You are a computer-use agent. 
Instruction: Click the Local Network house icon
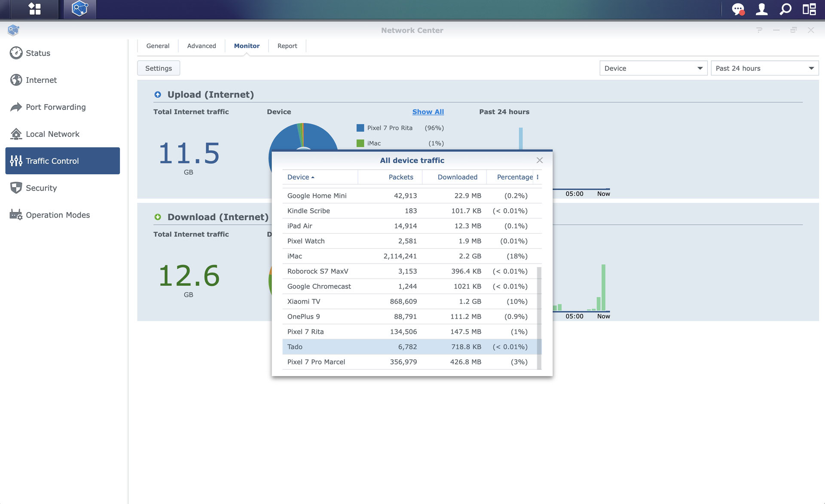[x=16, y=134]
